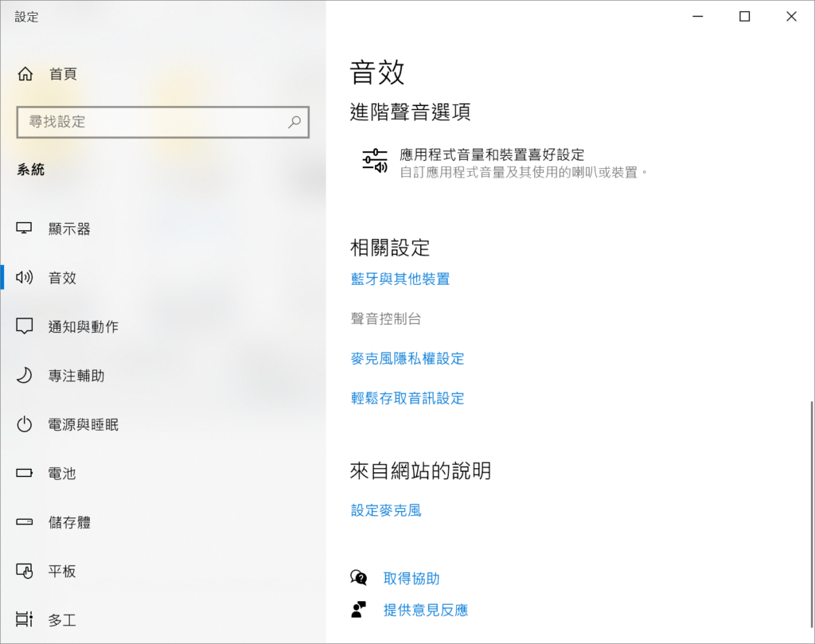This screenshot has width=815, height=644.
Task: Click the 音效 speaker icon
Action: [25, 278]
